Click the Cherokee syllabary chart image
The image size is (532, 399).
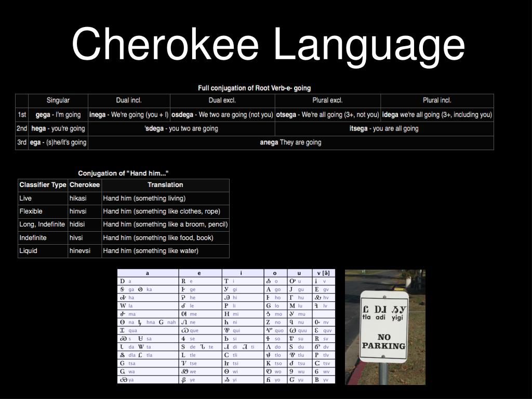227,326
